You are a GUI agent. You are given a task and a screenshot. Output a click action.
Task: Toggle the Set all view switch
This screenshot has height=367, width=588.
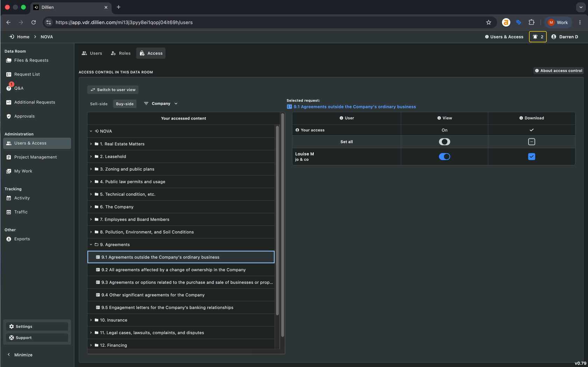point(445,142)
